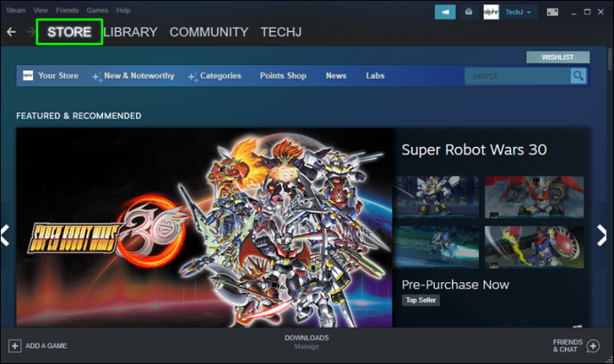Select the red winged robot screenshot thumbnail
The image size is (614, 364).
(535, 197)
